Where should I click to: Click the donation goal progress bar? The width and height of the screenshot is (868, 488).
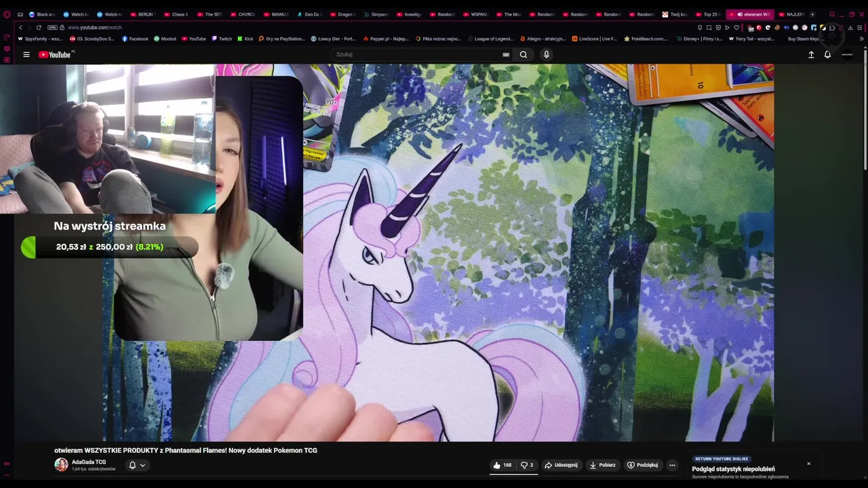[108, 247]
